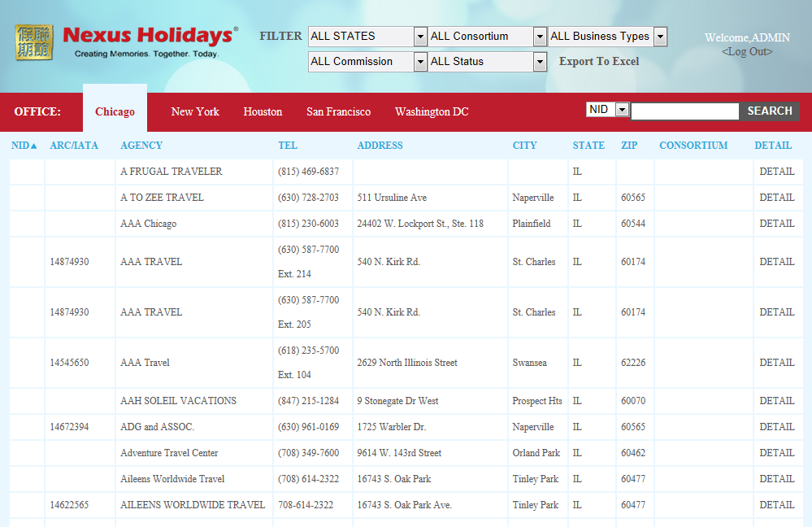Click address 24402 W. Lockport St., Ste. 118

[420, 224]
